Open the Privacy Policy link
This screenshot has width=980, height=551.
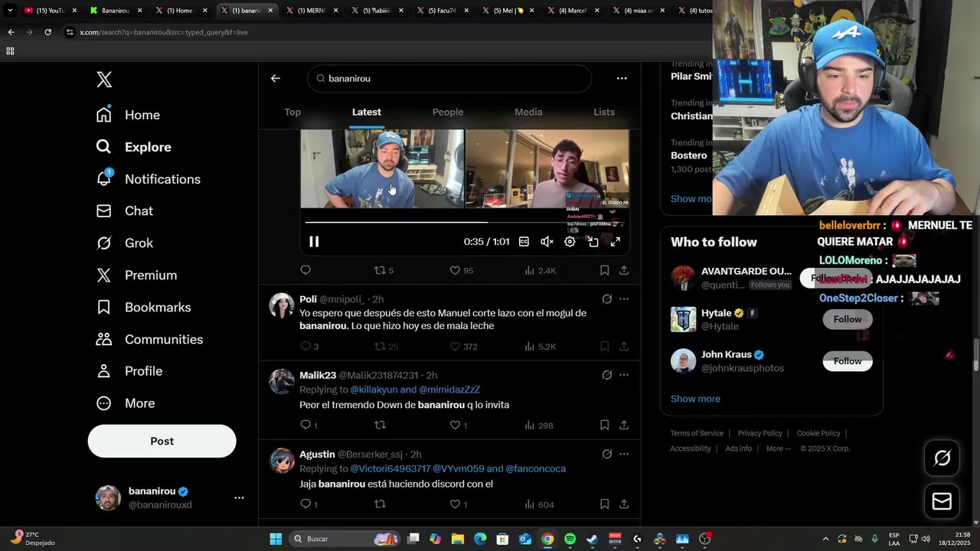[x=759, y=433]
